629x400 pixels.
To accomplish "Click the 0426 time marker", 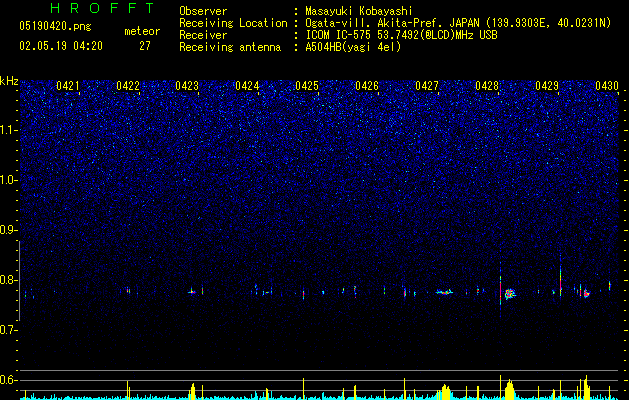I will coord(367,86).
